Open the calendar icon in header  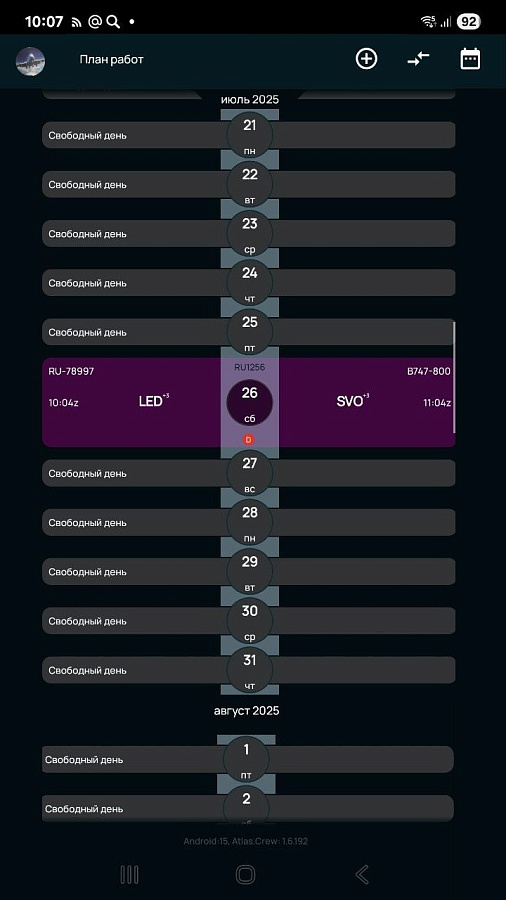470,59
